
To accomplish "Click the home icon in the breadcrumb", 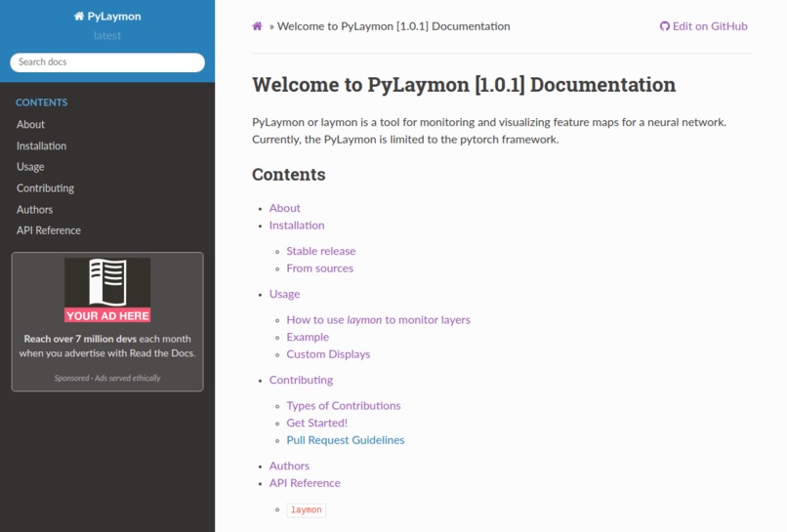I will pyautogui.click(x=257, y=26).
